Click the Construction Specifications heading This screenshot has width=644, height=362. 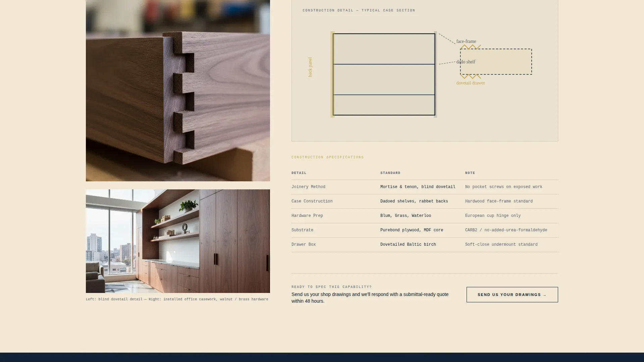click(x=328, y=157)
